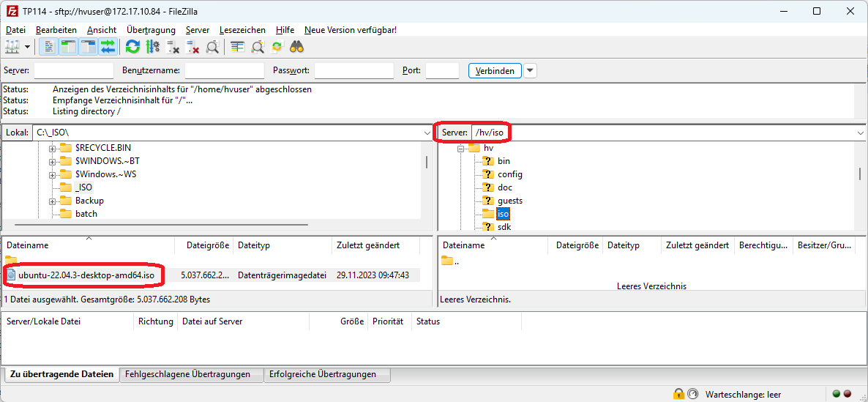This screenshot has width=868, height=402.
Task: Toggle local directory tree display
Action: coord(68,47)
